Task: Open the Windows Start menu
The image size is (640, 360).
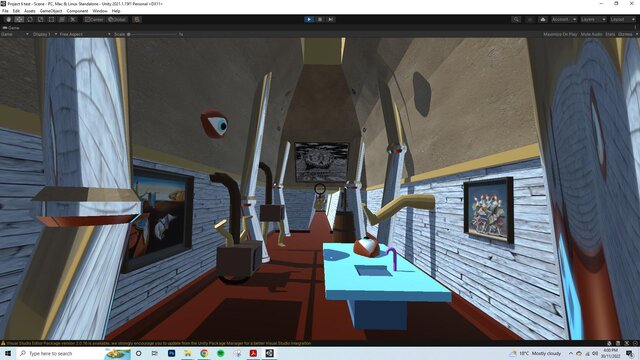Action: click(x=8, y=353)
